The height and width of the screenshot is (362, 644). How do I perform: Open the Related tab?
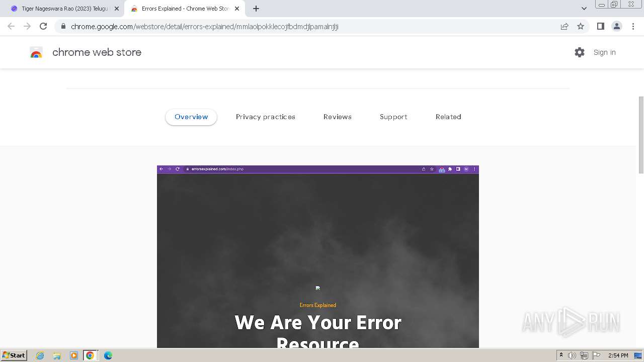tap(448, 117)
